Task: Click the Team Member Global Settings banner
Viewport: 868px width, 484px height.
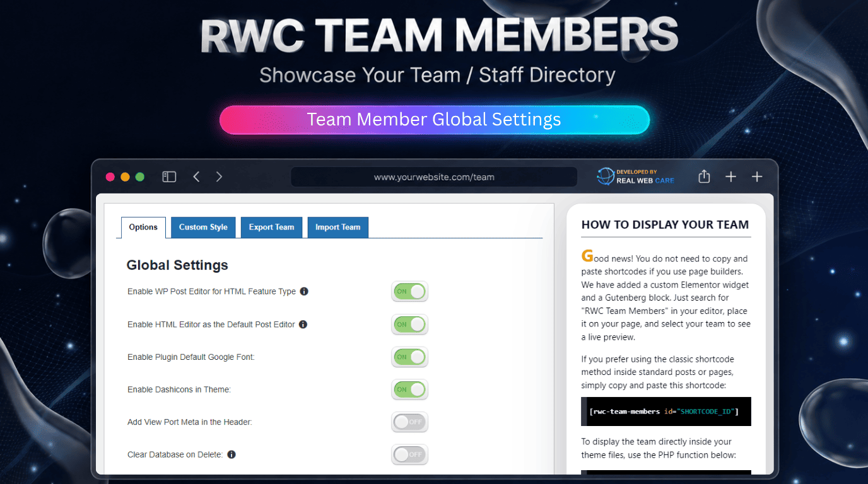Action: point(434,120)
